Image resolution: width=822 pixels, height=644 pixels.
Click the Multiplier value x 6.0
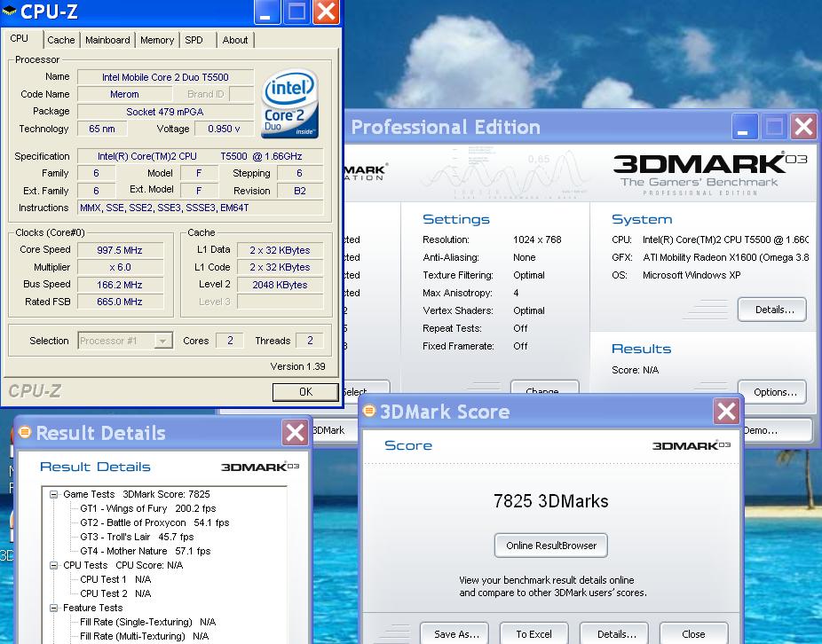tap(120, 267)
